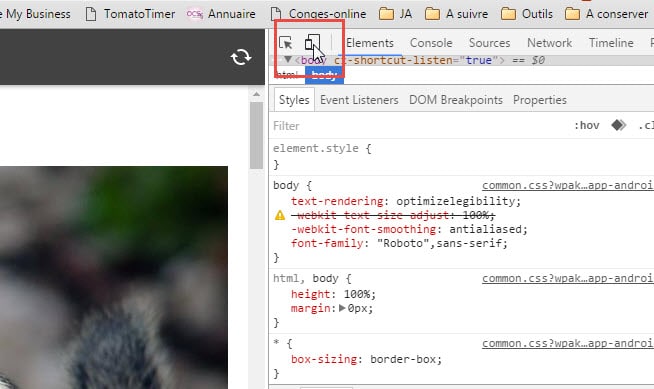
Task: Click the text-rendering property name
Action: pos(337,201)
